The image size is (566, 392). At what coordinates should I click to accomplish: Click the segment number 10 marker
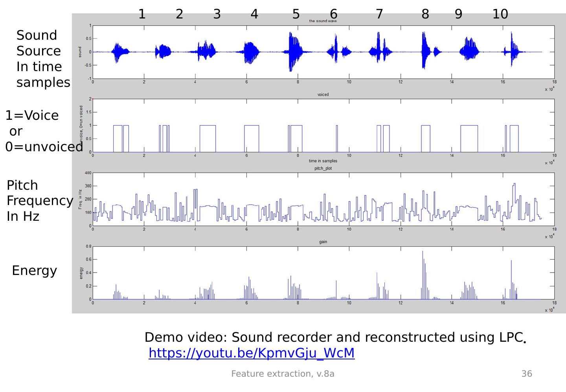(x=502, y=14)
